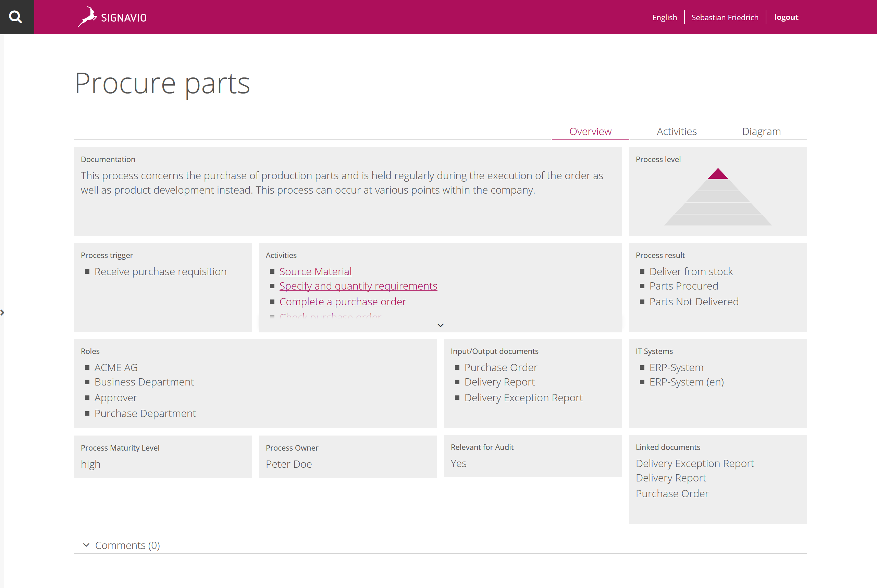Switch to the Diagram tab
This screenshot has height=588, width=877.
pyautogui.click(x=761, y=131)
